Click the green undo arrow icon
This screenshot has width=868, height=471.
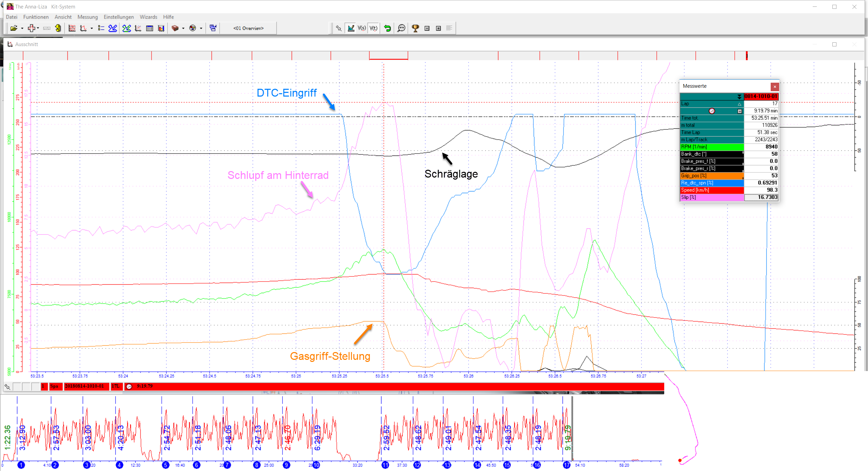[387, 28]
